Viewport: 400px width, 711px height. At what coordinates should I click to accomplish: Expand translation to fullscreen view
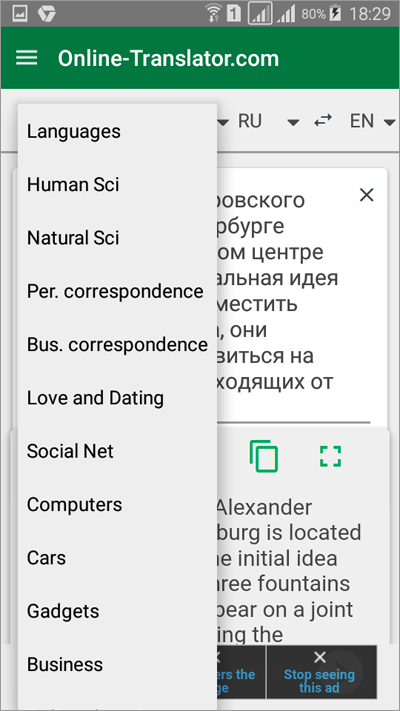tap(330, 456)
